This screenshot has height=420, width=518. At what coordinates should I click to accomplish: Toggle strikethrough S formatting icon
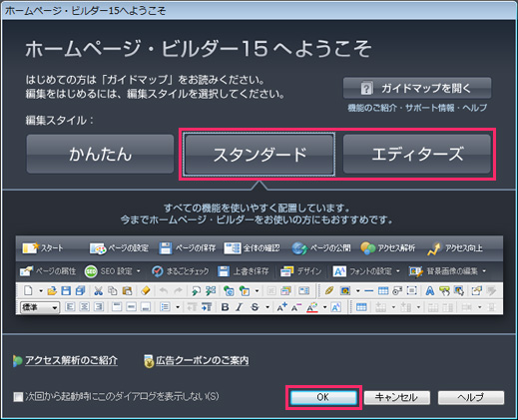tap(255, 307)
